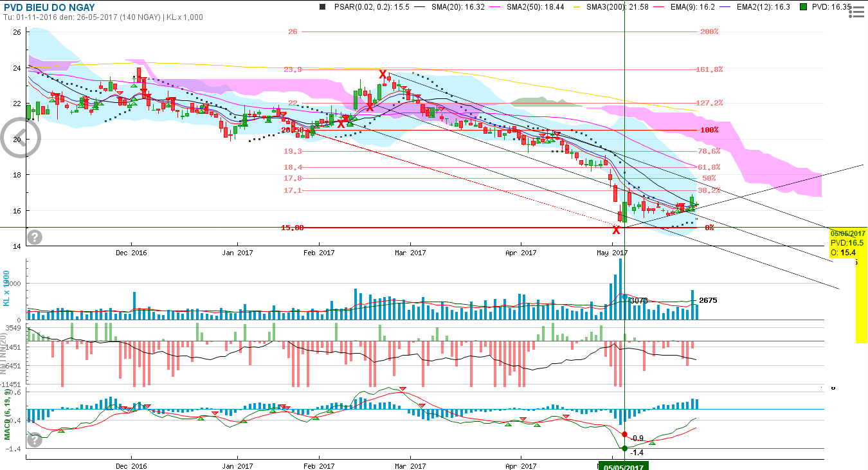Click the 20.50 Fibonacci price label
This screenshot has width=868, height=470.
point(293,130)
